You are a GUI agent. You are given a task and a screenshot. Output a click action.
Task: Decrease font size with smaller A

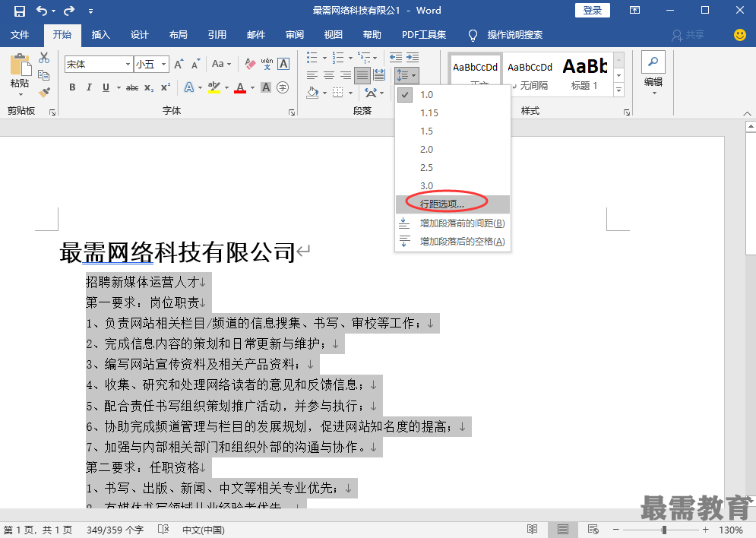pos(195,64)
